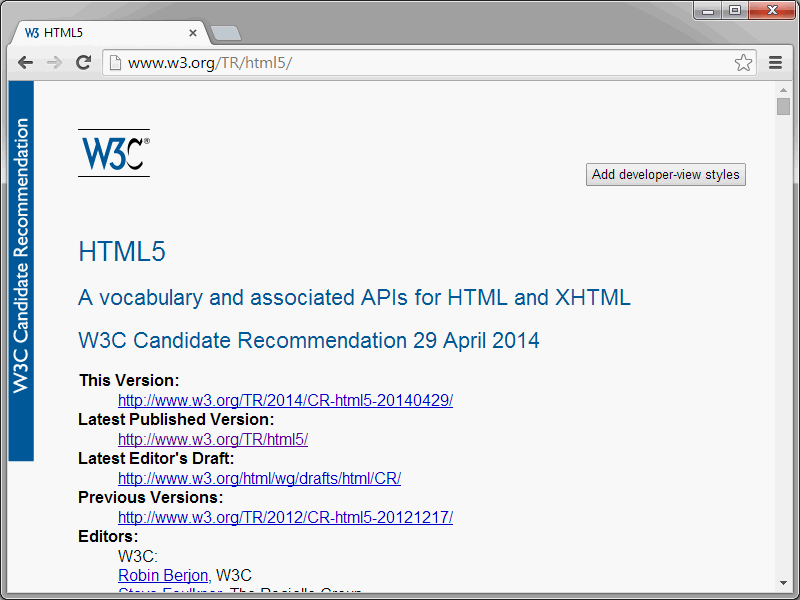800x600 pixels.
Task: Focus the address bar URL field
Action: pos(429,63)
